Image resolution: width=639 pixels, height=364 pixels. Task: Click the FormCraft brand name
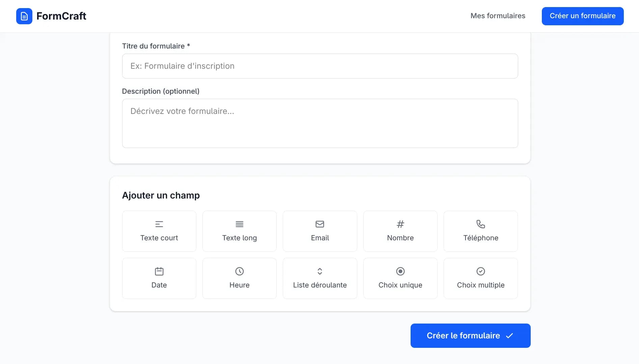(61, 16)
